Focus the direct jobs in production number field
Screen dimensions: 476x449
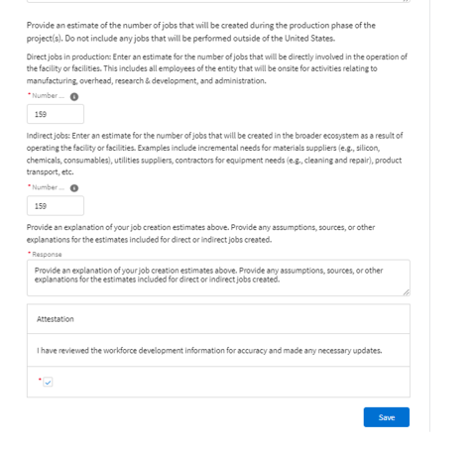[56, 114]
